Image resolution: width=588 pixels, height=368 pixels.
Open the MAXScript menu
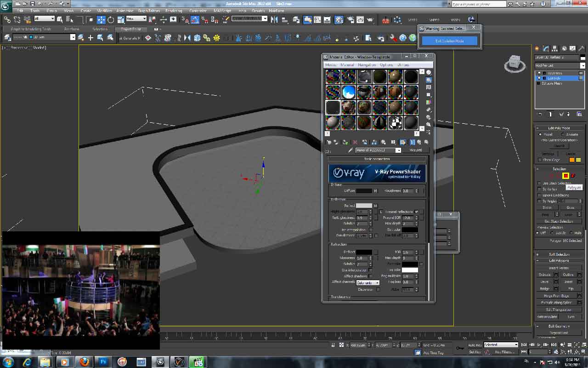222,11
